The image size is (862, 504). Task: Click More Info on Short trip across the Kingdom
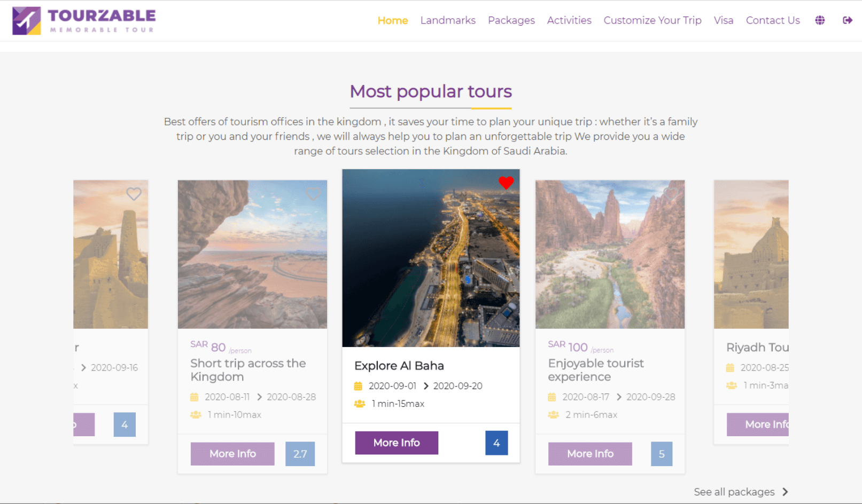coord(232,454)
